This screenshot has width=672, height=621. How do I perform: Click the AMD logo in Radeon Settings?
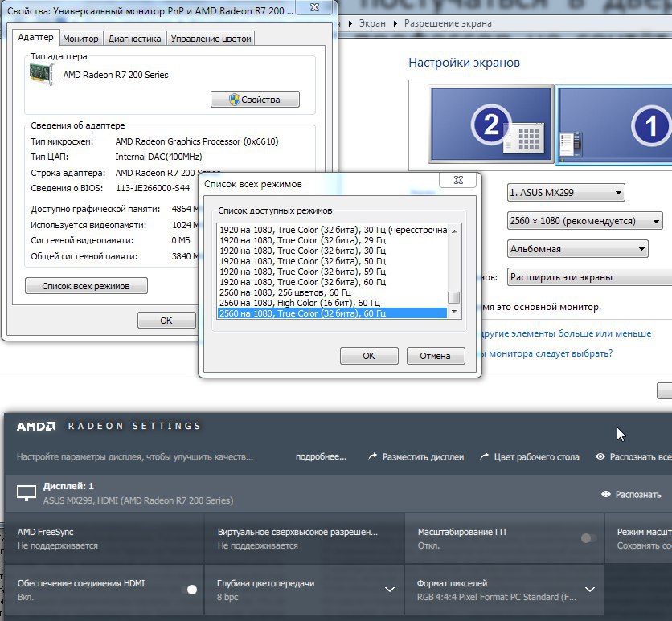[36, 426]
